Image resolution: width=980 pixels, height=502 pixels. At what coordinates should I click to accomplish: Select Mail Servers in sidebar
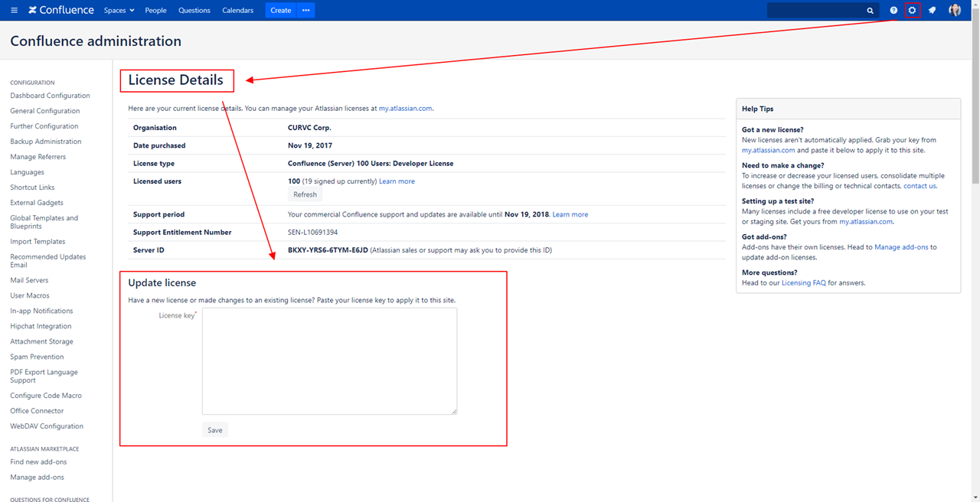tap(29, 280)
